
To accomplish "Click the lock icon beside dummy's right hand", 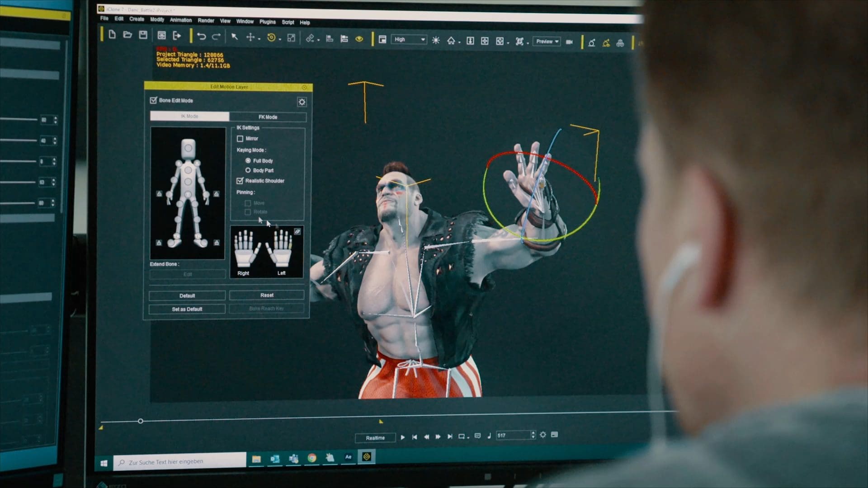I will (x=159, y=194).
